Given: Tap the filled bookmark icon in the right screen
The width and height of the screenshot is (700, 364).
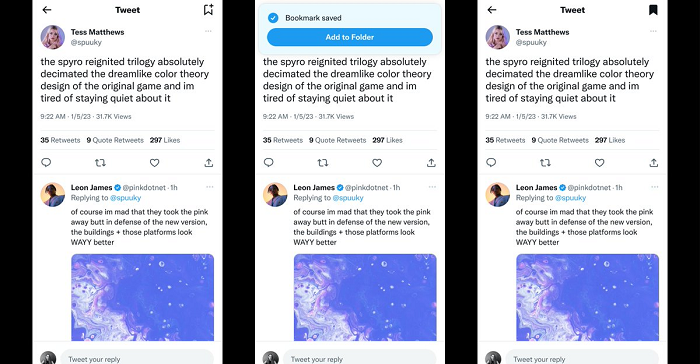Looking at the screenshot, I should [x=653, y=10].
